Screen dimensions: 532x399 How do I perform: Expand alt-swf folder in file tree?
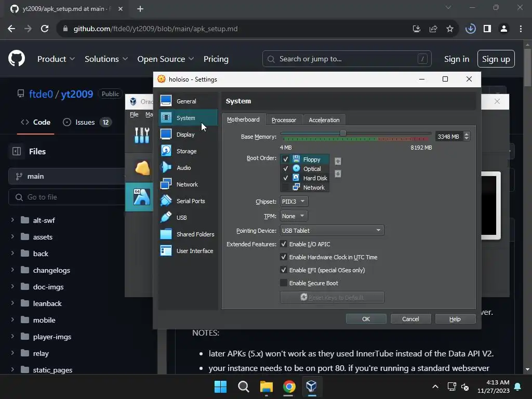12,220
